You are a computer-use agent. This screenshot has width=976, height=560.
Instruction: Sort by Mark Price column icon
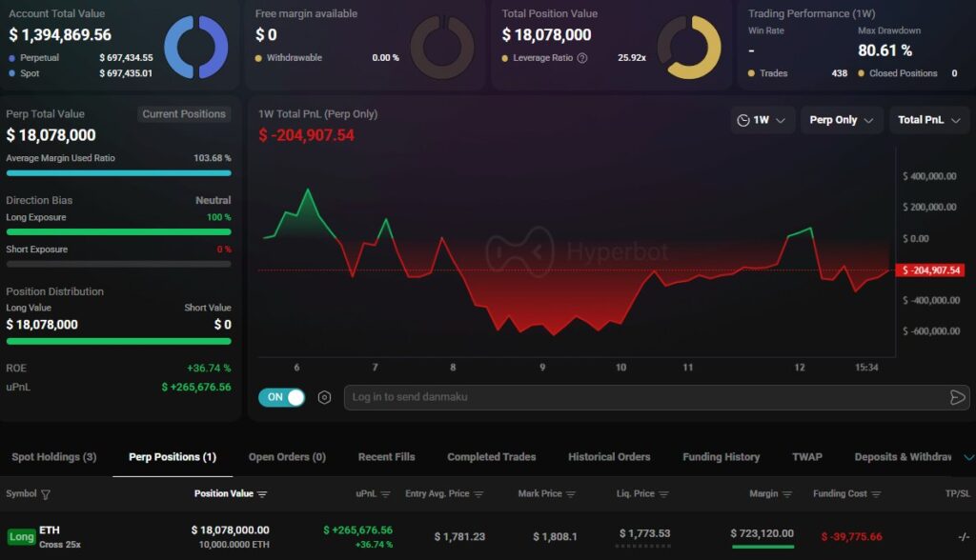tap(571, 494)
